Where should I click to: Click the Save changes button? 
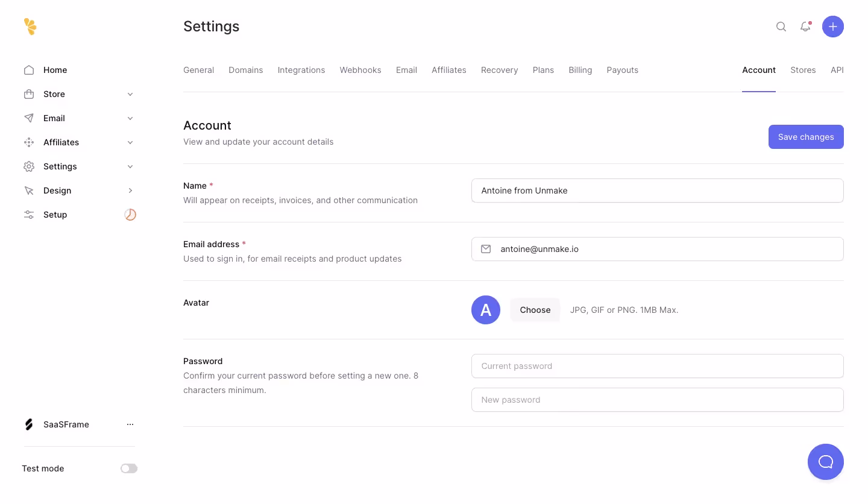pos(806,137)
